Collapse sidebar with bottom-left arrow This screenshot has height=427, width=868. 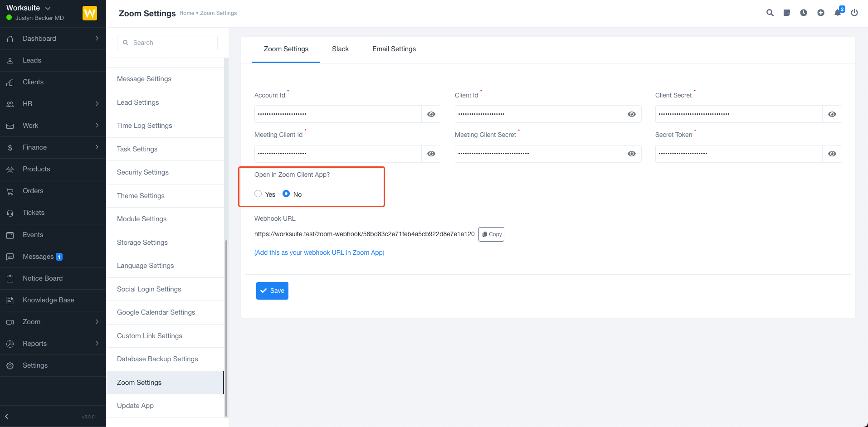point(7,416)
